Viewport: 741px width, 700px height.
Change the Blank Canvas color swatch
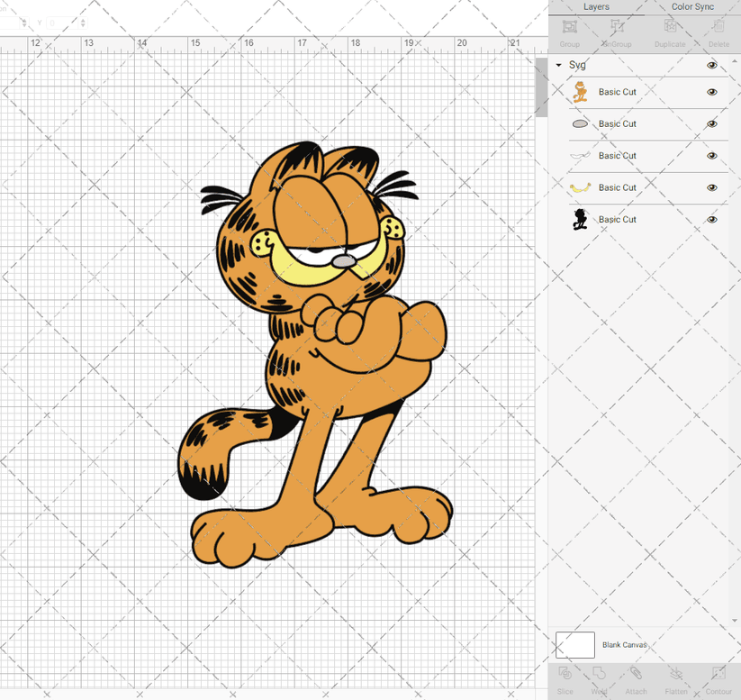point(577,645)
